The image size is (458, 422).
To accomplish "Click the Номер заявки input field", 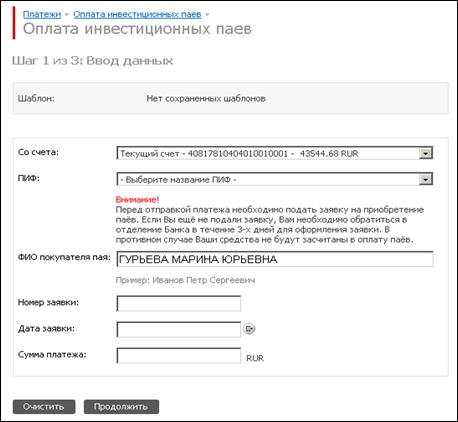I will coord(179,303).
